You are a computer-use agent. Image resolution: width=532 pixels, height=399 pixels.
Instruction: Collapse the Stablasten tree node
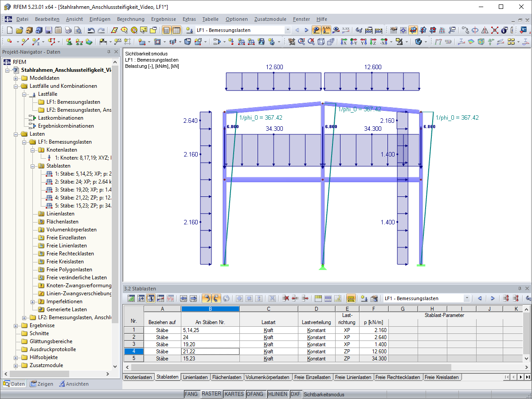pyautogui.click(x=32, y=166)
